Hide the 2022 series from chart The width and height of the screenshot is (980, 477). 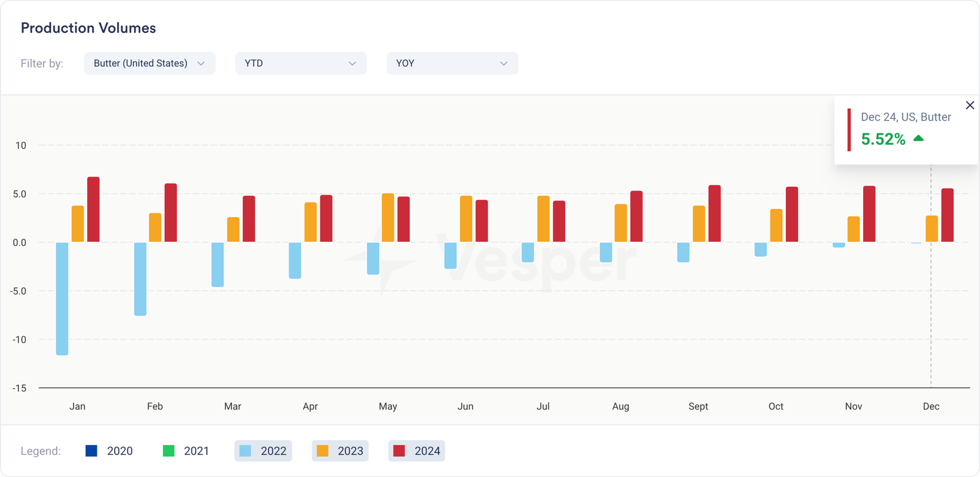(263, 451)
